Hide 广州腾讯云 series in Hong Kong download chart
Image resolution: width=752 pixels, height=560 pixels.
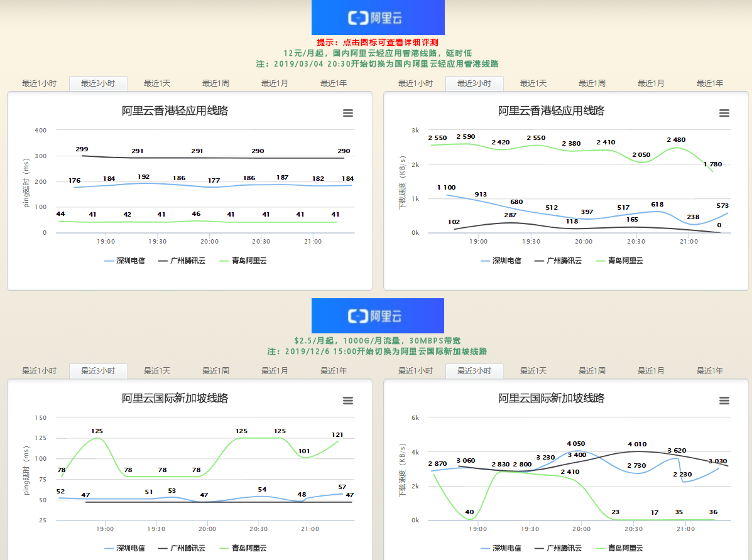559,261
